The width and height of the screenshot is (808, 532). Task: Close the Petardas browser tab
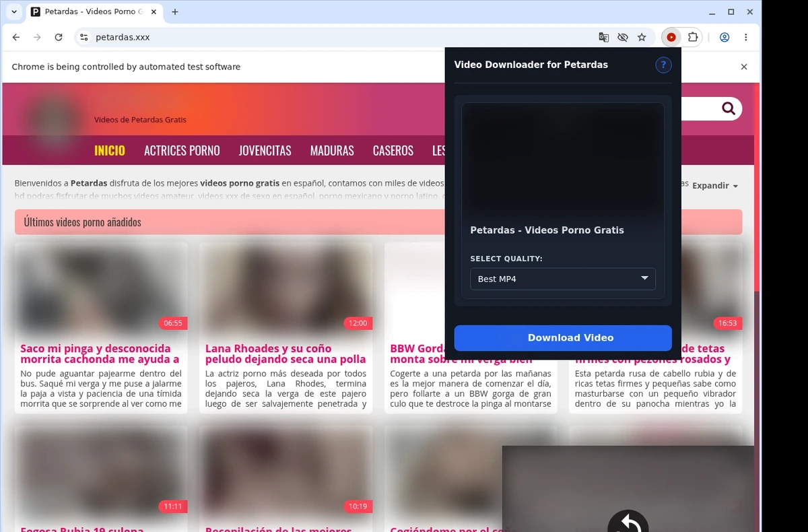pos(154,11)
